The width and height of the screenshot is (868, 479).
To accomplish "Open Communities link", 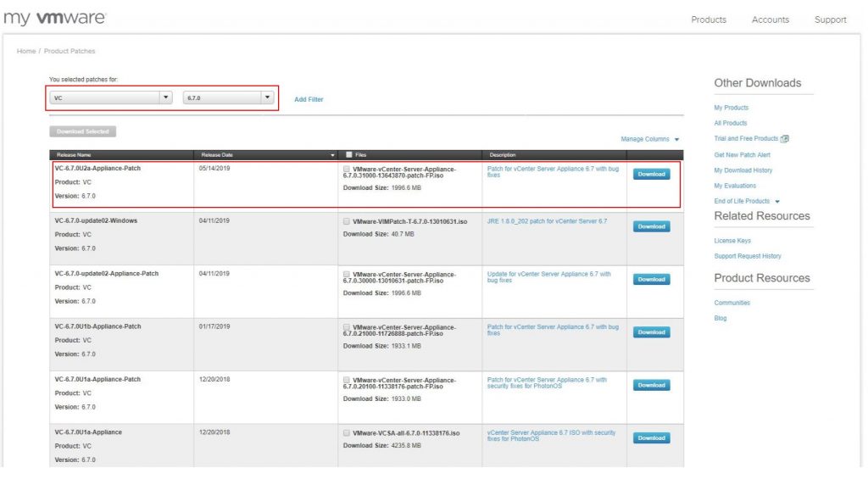I will pos(732,303).
